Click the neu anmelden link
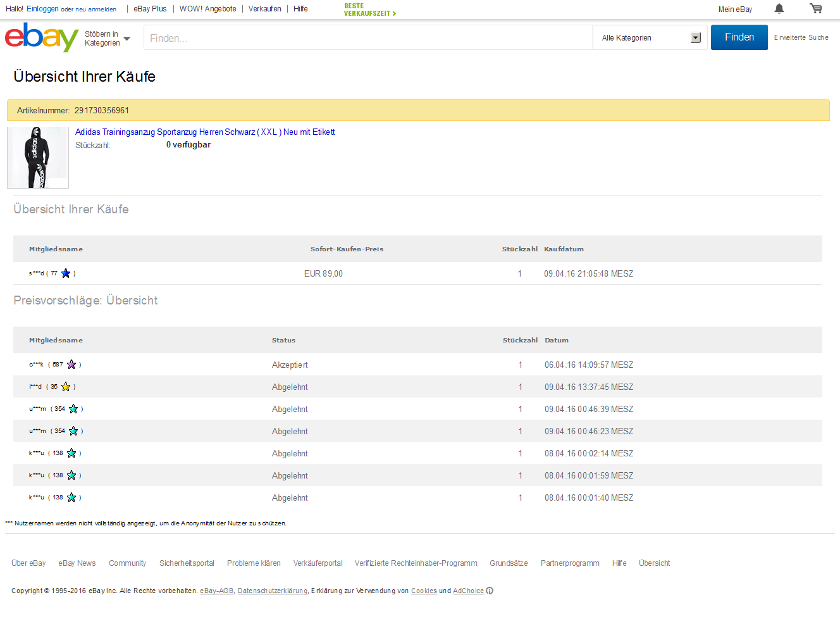 96,9
